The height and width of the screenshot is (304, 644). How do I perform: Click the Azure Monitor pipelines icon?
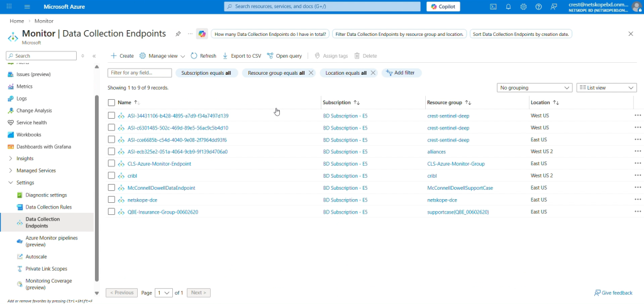[19, 241]
